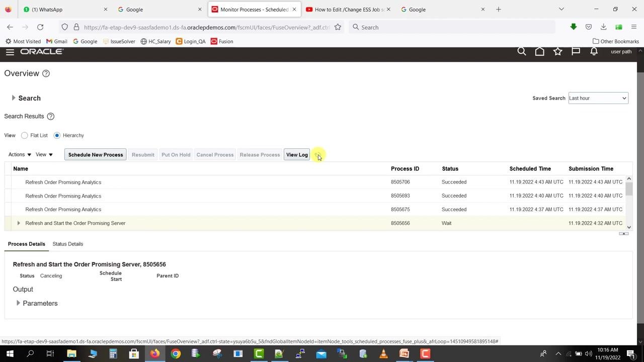
Task: Open the Gmail bookmark
Action: [x=56, y=41]
